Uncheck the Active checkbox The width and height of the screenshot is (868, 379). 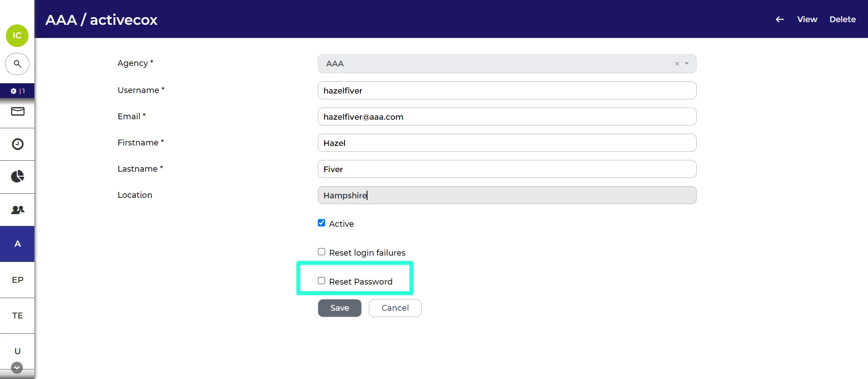tap(321, 223)
